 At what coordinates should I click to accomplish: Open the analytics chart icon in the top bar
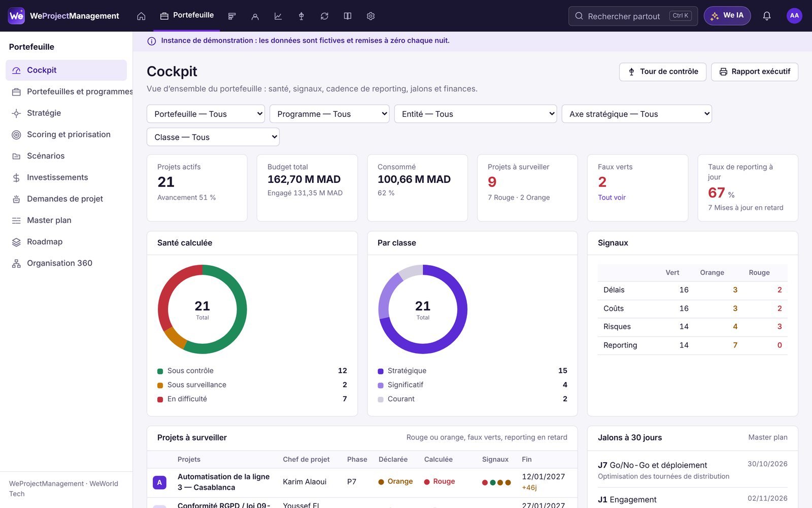tap(278, 16)
